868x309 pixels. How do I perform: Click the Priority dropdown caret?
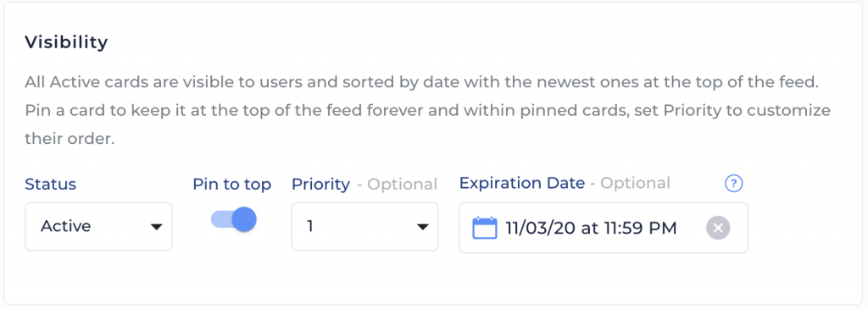click(x=422, y=227)
